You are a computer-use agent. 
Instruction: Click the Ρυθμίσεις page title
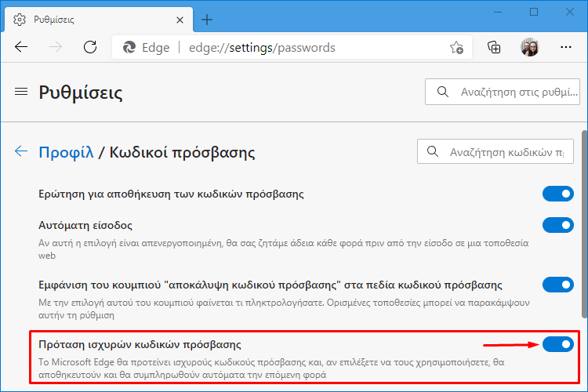tap(81, 93)
